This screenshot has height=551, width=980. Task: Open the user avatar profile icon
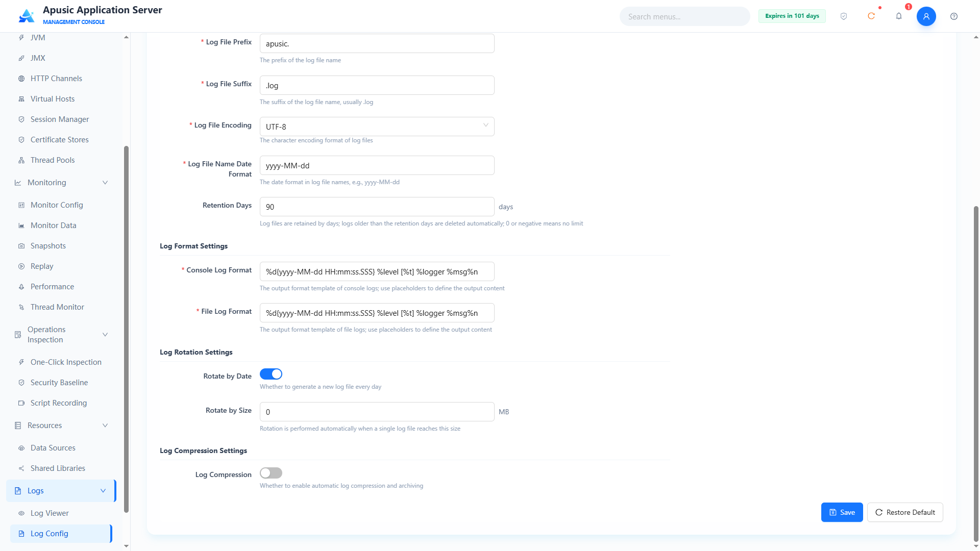point(926,16)
